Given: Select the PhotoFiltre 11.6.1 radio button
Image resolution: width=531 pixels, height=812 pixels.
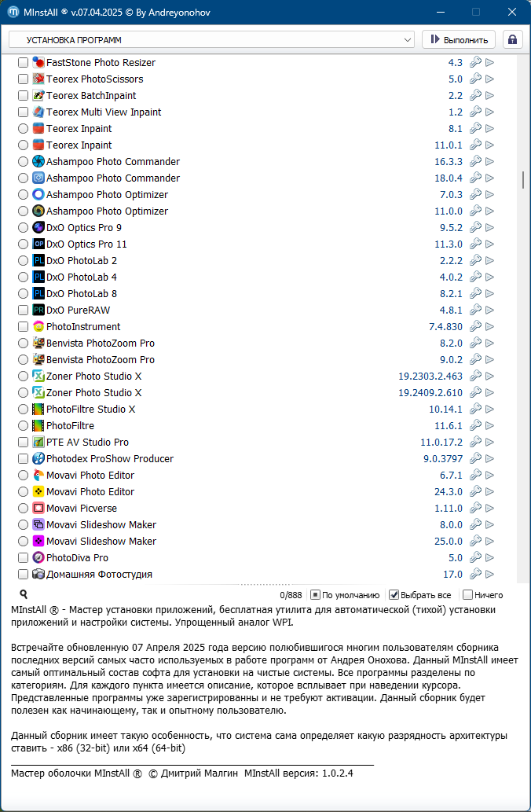Looking at the screenshot, I should [x=23, y=426].
